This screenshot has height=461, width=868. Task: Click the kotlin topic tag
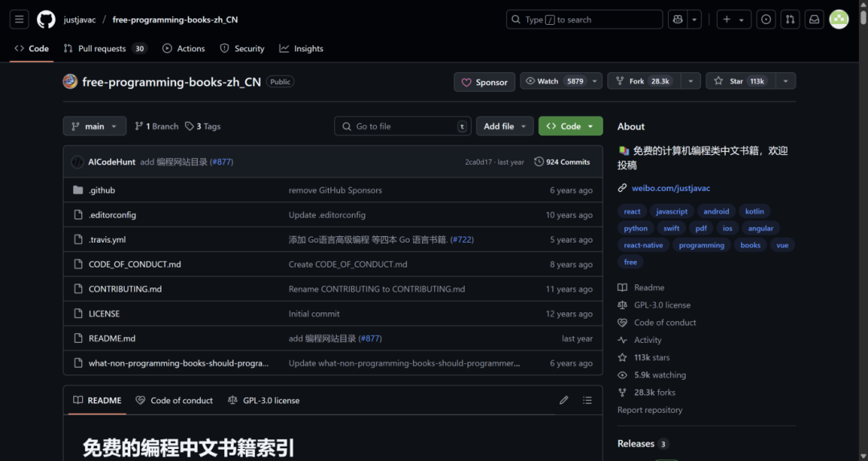(x=754, y=211)
